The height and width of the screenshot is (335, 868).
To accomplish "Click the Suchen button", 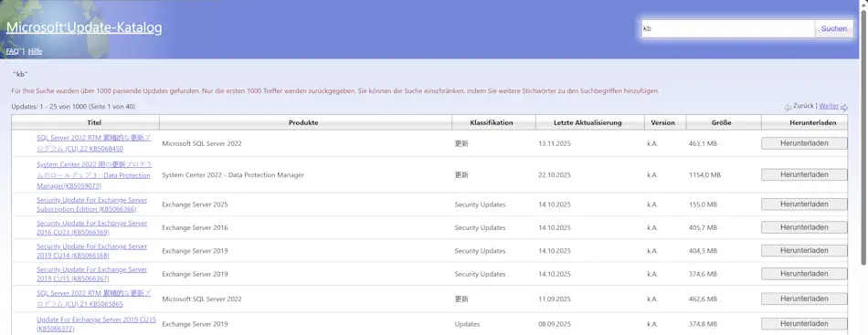I will (x=833, y=28).
